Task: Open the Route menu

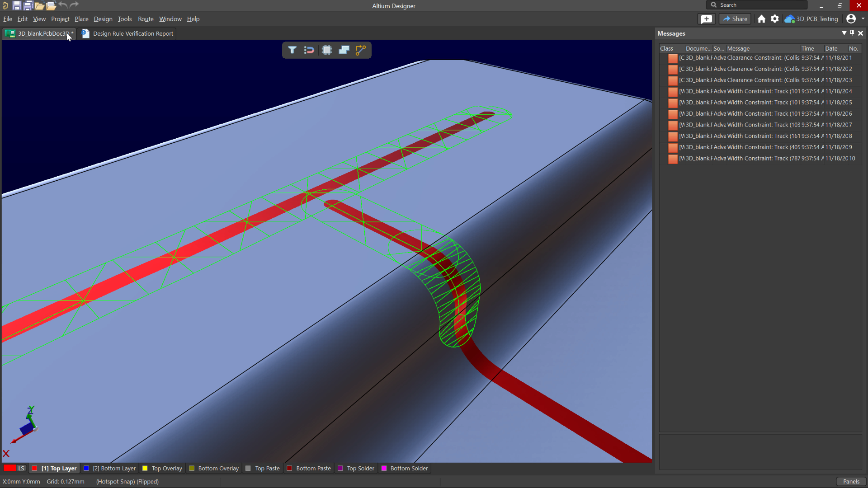Action: [146, 19]
